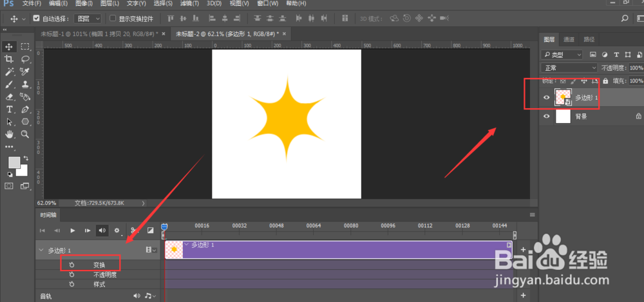
Task: Step to the next frame
Action: (87, 231)
